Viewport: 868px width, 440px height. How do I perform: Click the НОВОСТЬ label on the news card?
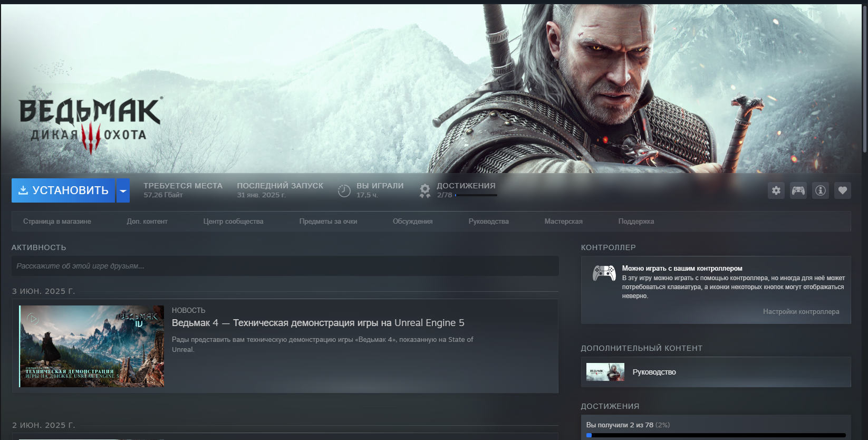188,311
